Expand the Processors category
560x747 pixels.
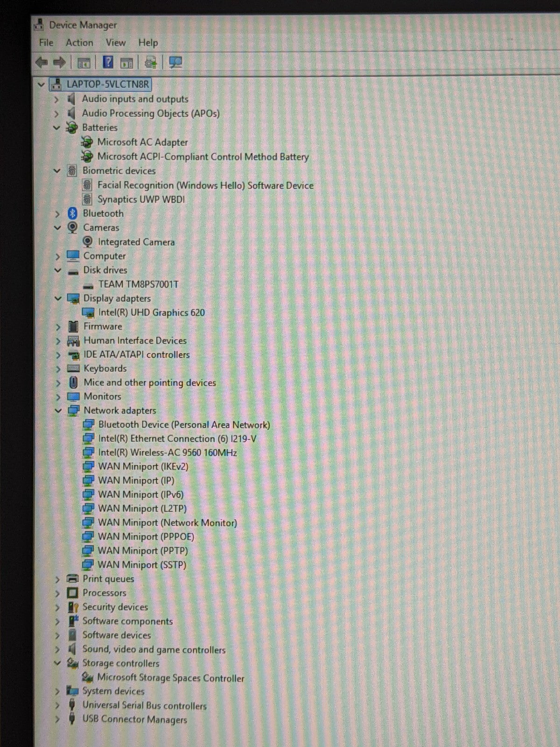(x=57, y=593)
